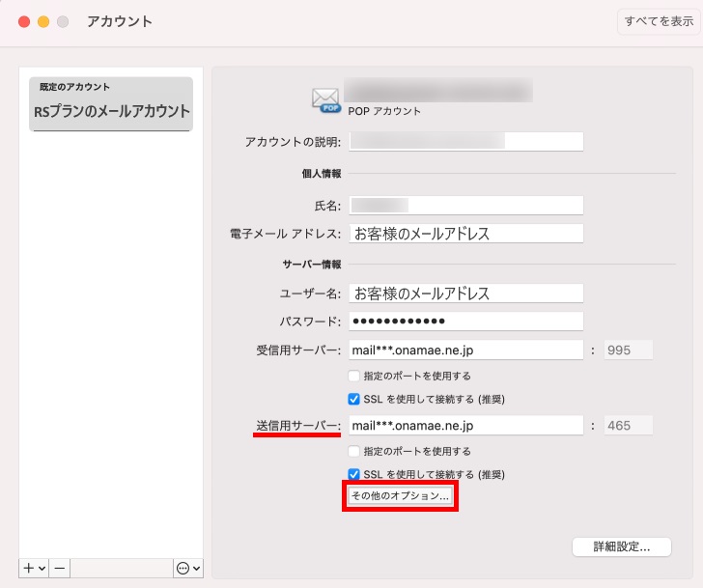The width and height of the screenshot is (703, 588).
Task: Open the 詳細設定... button
Action: point(622,546)
